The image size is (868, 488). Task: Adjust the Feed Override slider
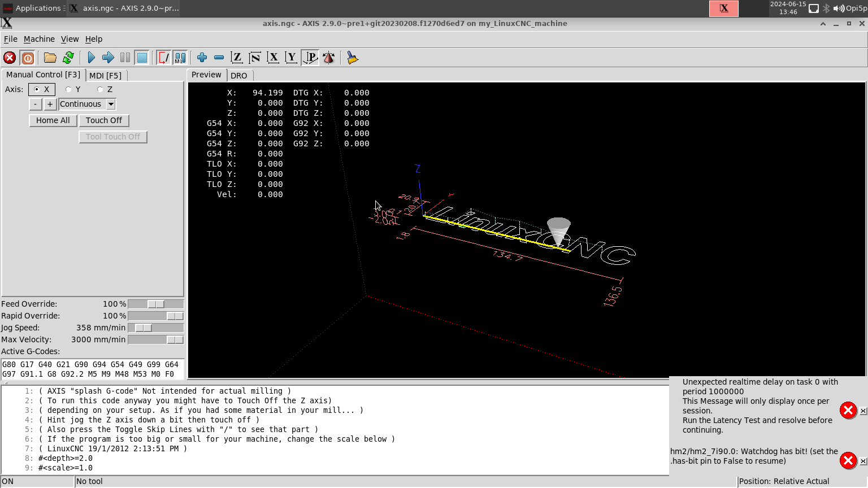(156, 304)
